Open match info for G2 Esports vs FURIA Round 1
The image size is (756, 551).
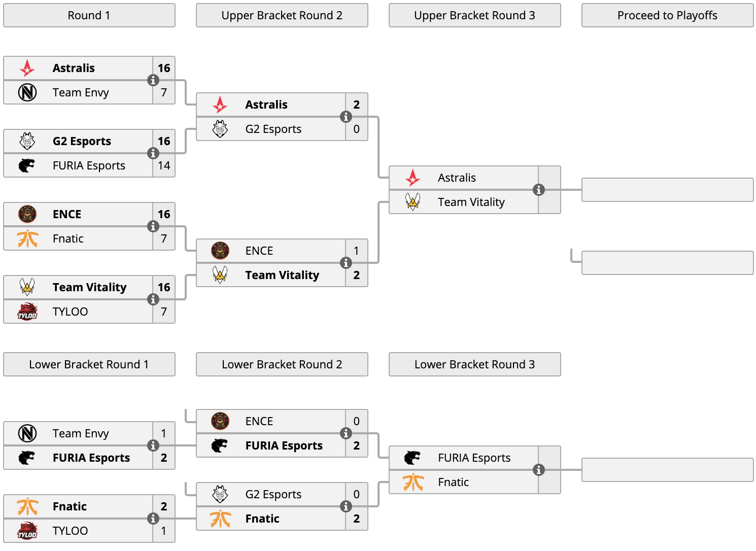pyautogui.click(x=153, y=153)
